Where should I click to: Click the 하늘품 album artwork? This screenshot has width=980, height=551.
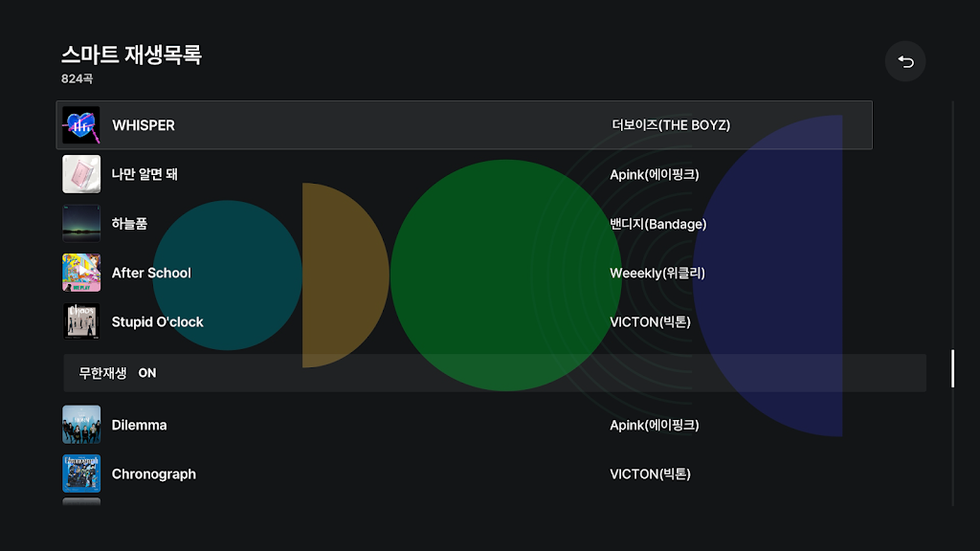[80, 224]
